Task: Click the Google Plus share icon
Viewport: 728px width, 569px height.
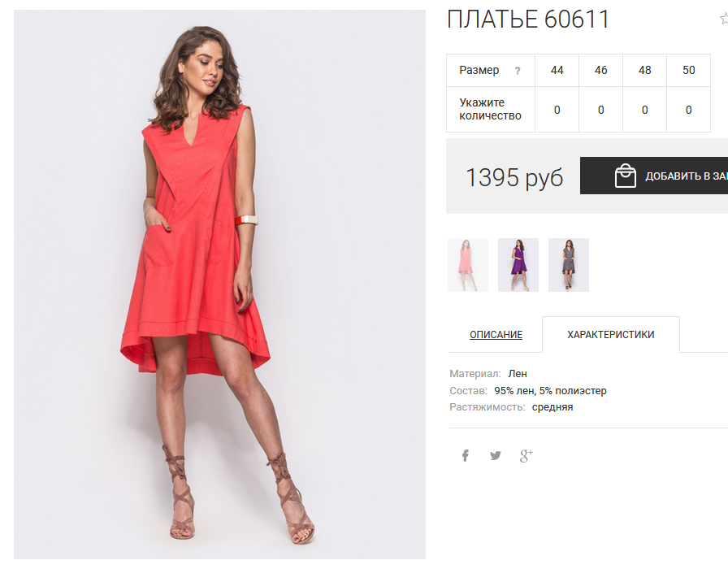Action: pos(526,456)
